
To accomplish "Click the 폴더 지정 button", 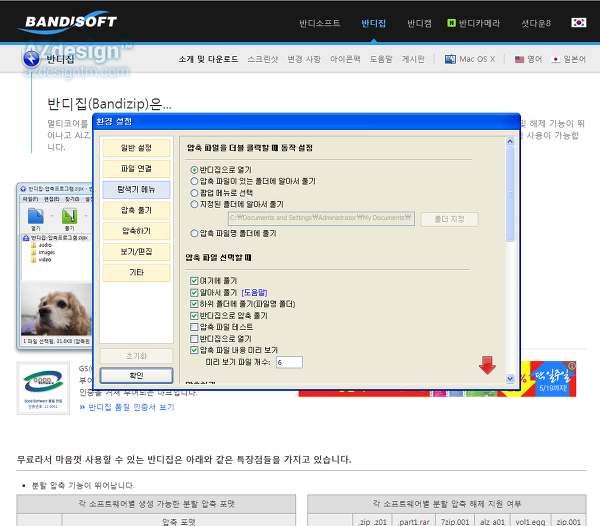I will click(x=449, y=219).
